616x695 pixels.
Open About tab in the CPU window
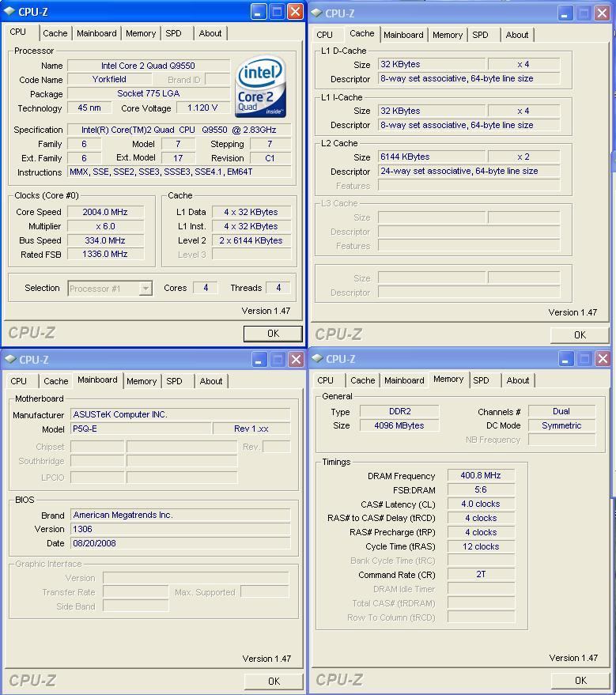coord(210,33)
